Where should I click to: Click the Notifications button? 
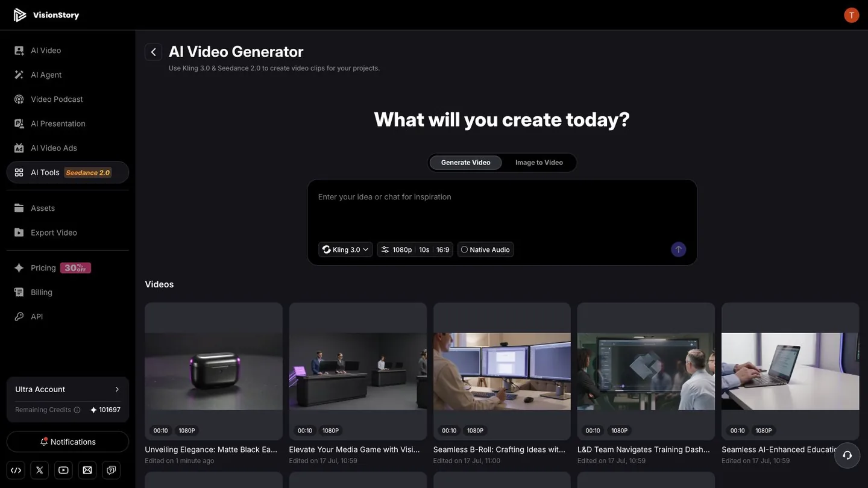coord(68,442)
